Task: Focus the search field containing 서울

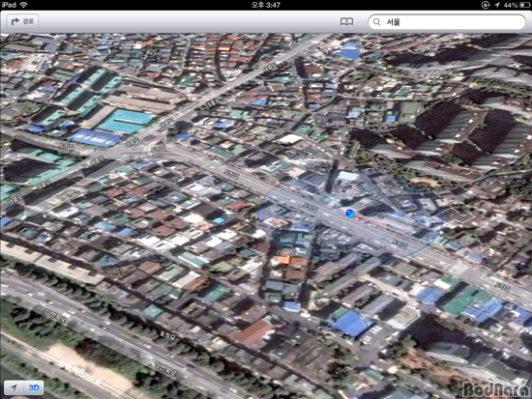Action: pyautogui.click(x=447, y=22)
